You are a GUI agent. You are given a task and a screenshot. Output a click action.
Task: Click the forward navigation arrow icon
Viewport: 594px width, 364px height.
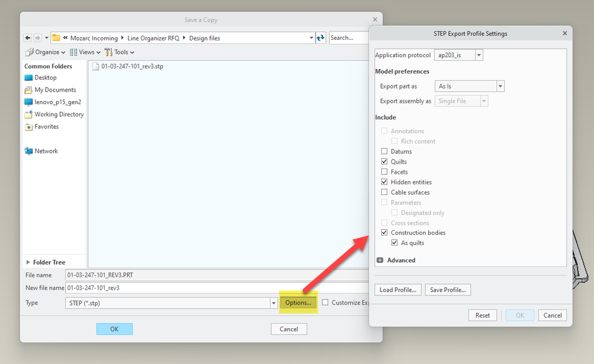pyautogui.click(x=37, y=38)
